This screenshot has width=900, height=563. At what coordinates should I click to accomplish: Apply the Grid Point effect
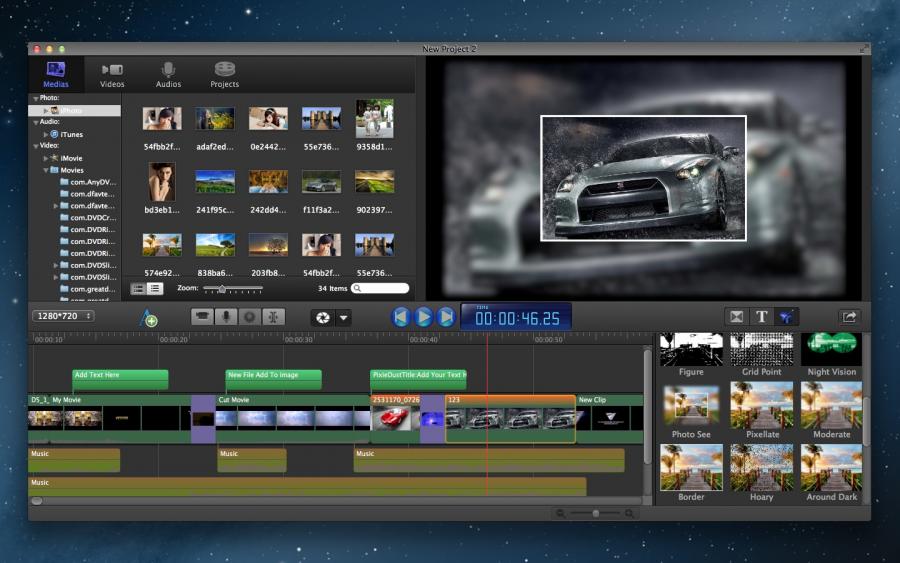761,349
